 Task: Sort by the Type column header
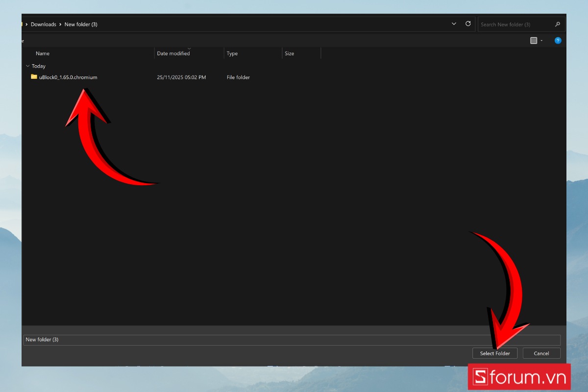(x=232, y=53)
